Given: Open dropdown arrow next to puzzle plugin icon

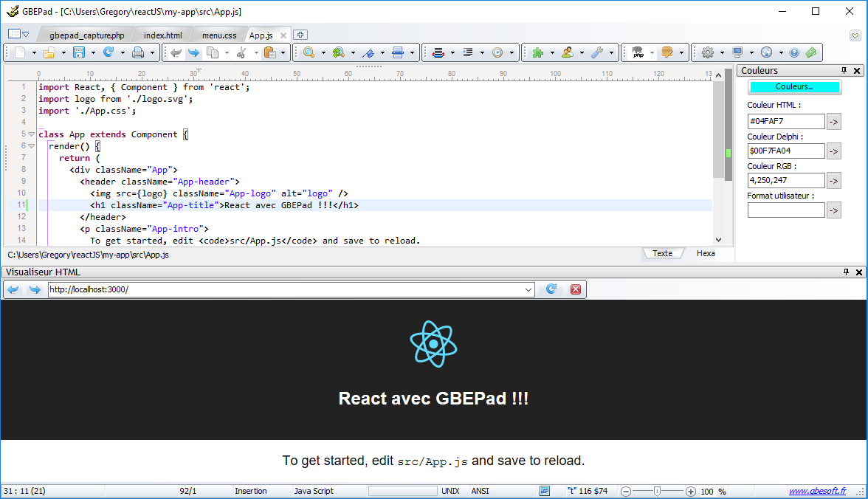Looking at the screenshot, I should (x=552, y=52).
